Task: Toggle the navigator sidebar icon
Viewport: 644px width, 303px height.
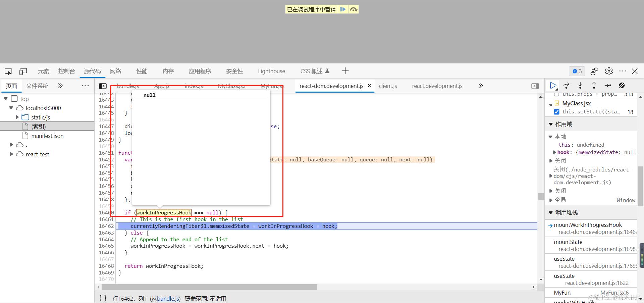Action: (x=103, y=86)
